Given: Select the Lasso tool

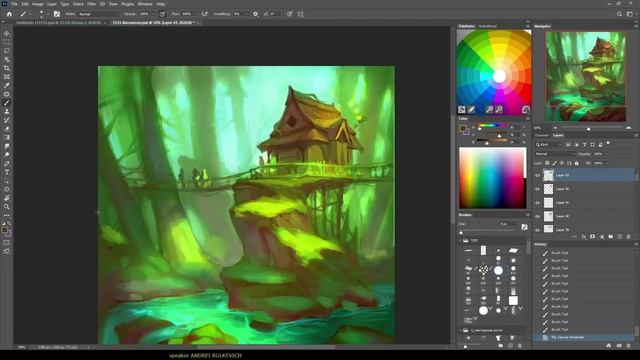Looking at the screenshot, I should (x=7, y=51).
